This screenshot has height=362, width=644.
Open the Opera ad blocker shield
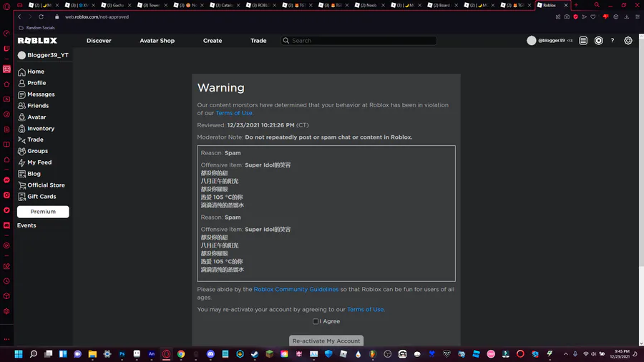click(x=575, y=17)
